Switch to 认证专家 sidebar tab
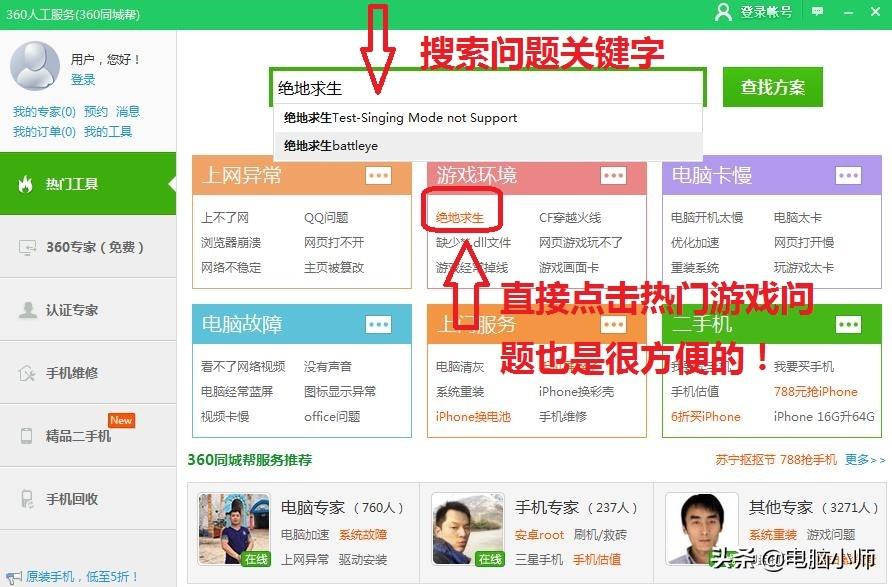 pyautogui.click(x=88, y=310)
